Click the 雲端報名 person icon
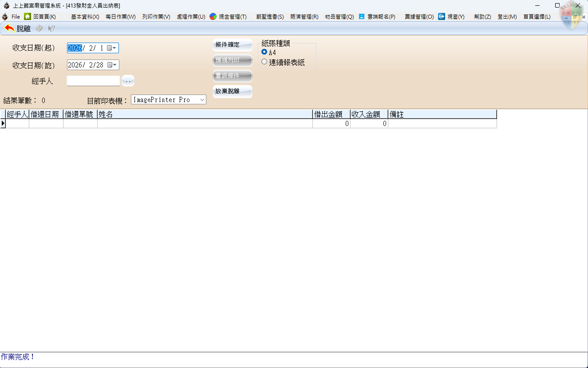 [x=362, y=16]
